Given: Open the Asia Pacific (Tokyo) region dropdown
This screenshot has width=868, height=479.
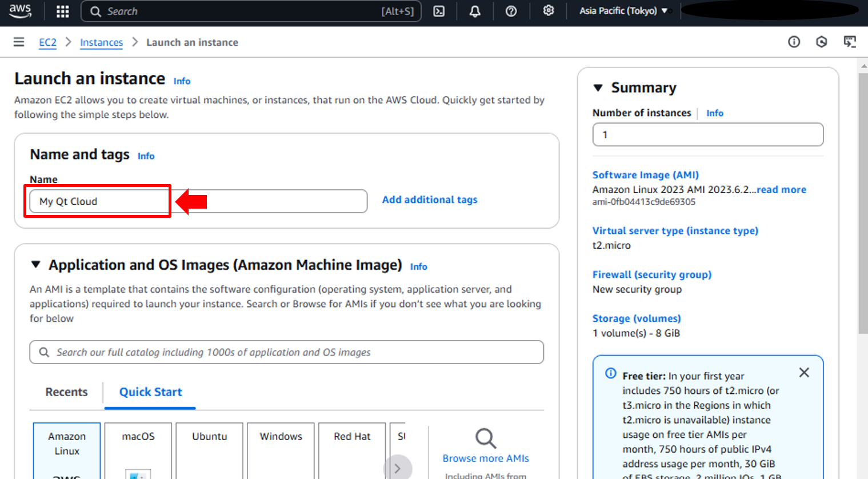Looking at the screenshot, I should pos(623,11).
